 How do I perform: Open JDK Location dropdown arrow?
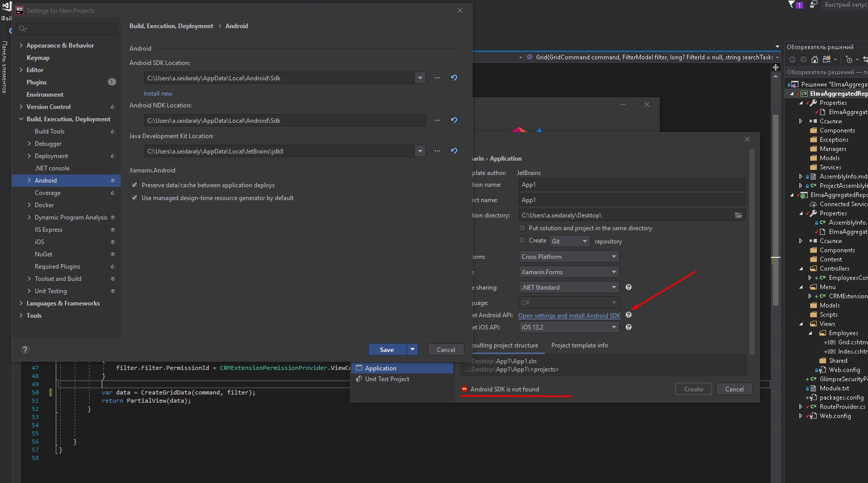pos(420,151)
